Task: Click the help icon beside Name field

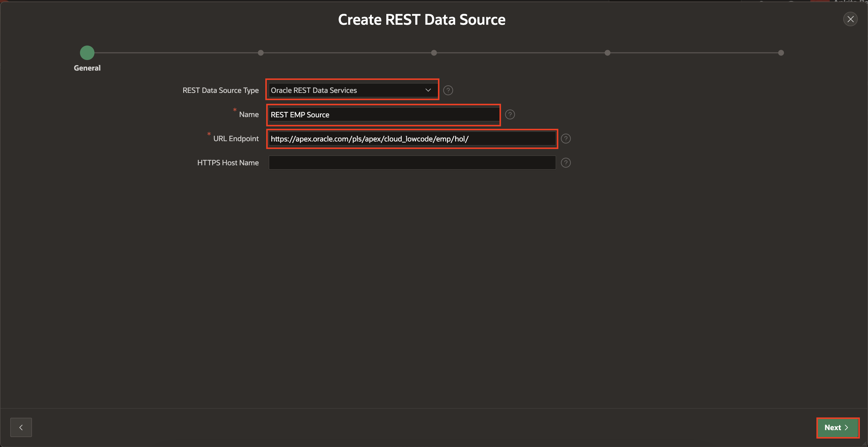Action: tap(510, 115)
